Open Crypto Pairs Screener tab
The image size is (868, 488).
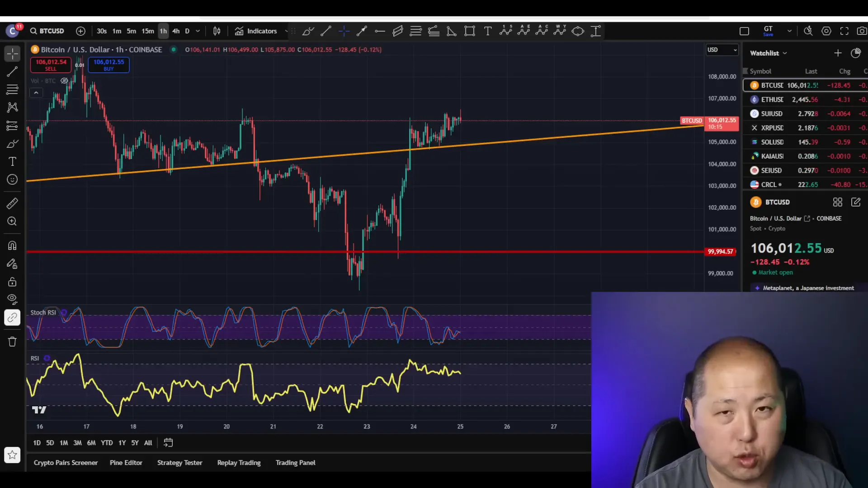tap(66, 463)
